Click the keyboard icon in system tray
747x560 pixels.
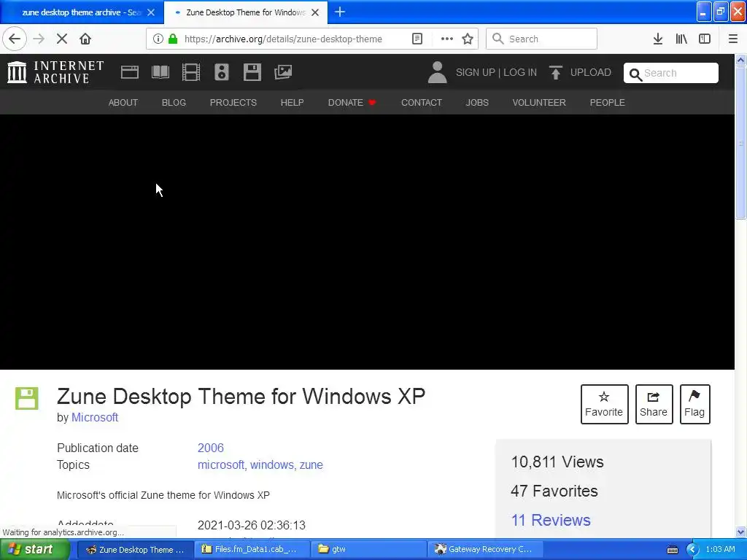point(673,550)
